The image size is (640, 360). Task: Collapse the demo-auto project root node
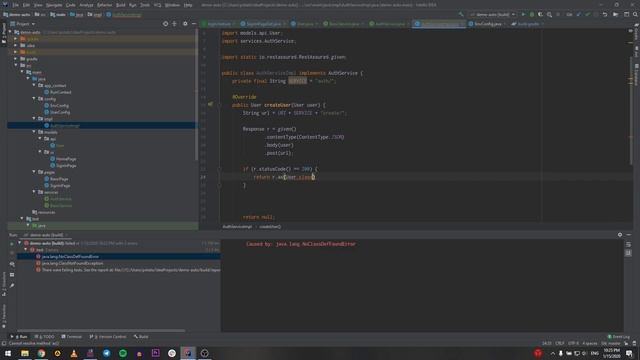11,32
